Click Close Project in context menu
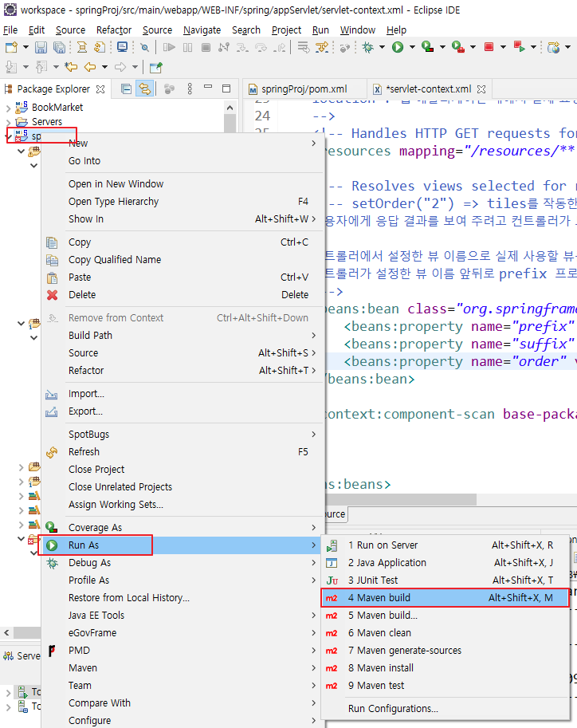The width and height of the screenshot is (577, 728). coord(182,470)
